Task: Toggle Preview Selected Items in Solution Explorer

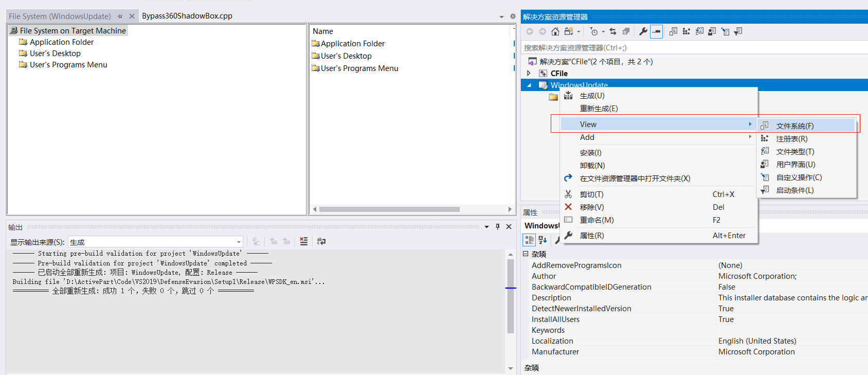Action: 657,31
